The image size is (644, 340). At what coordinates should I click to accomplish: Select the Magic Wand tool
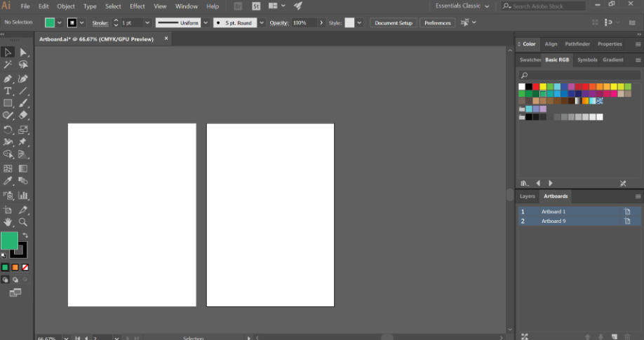(x=8, y=64)
